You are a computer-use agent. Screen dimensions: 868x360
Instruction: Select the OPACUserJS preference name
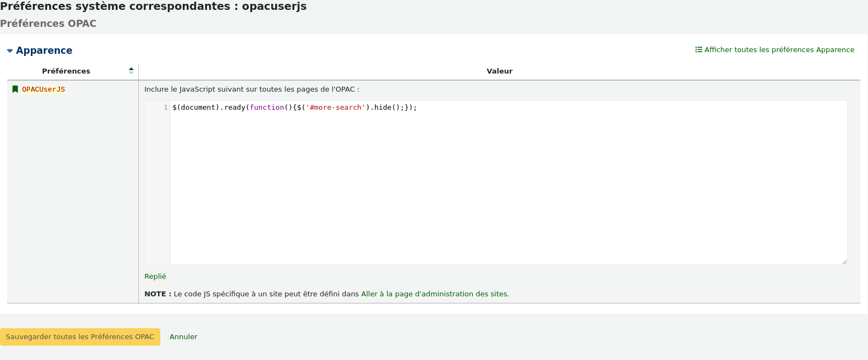coord(43,89)
